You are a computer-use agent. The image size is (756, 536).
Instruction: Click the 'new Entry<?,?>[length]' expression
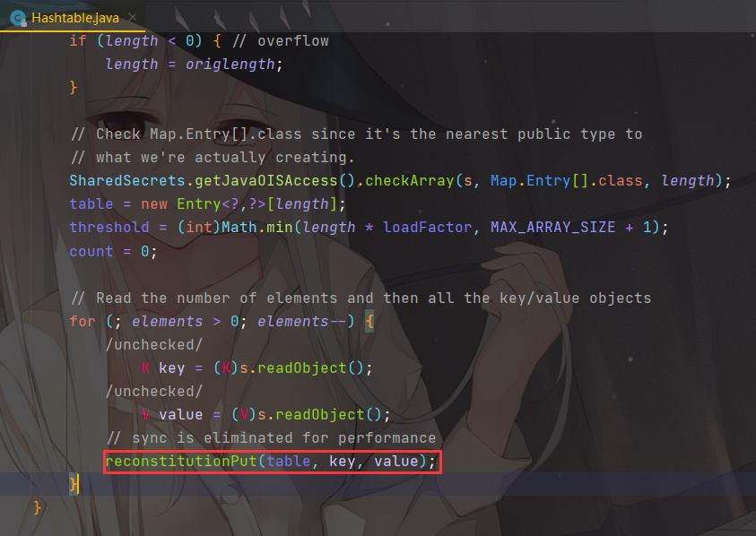tap(239, 203)
